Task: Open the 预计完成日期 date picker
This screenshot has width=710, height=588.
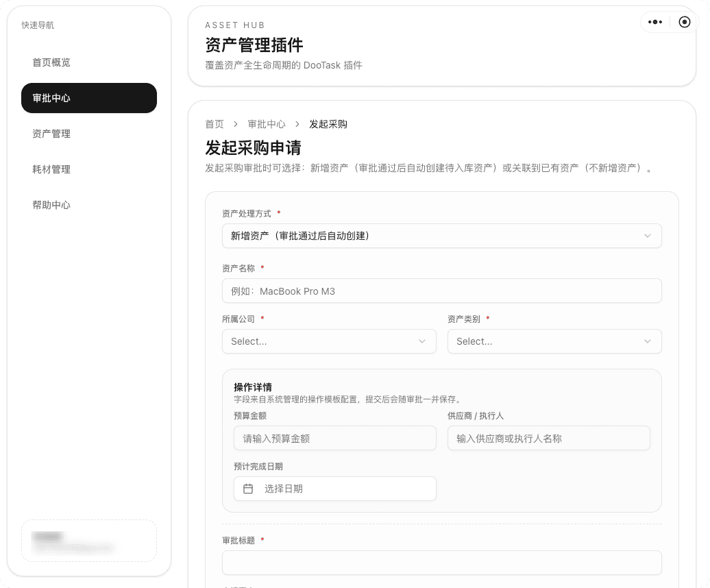Action: (334, 489)
